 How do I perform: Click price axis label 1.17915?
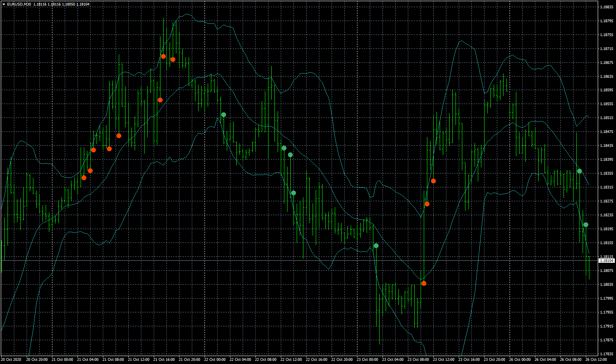[x=606, y=326]
